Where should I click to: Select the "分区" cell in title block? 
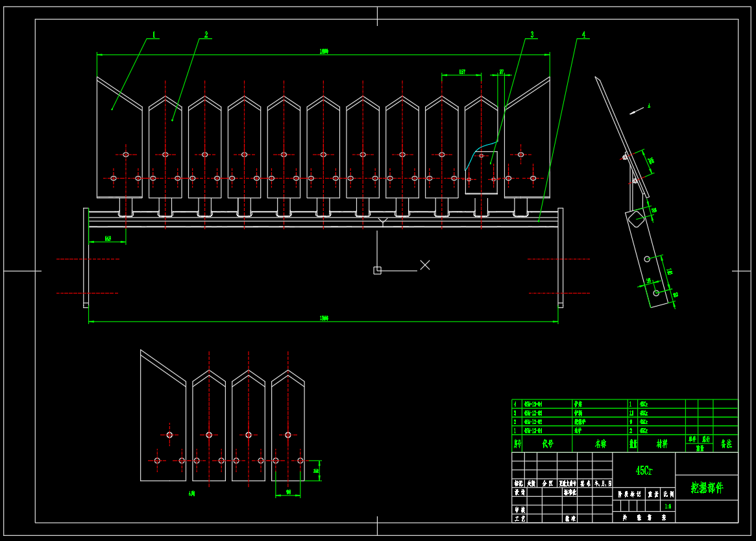click(x=547, y=483)
